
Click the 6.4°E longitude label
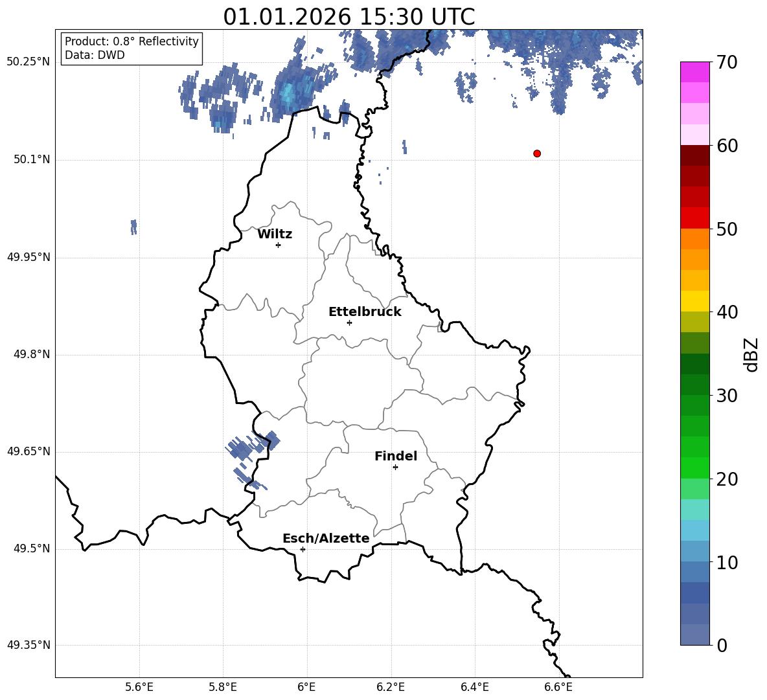pos(474,687)
